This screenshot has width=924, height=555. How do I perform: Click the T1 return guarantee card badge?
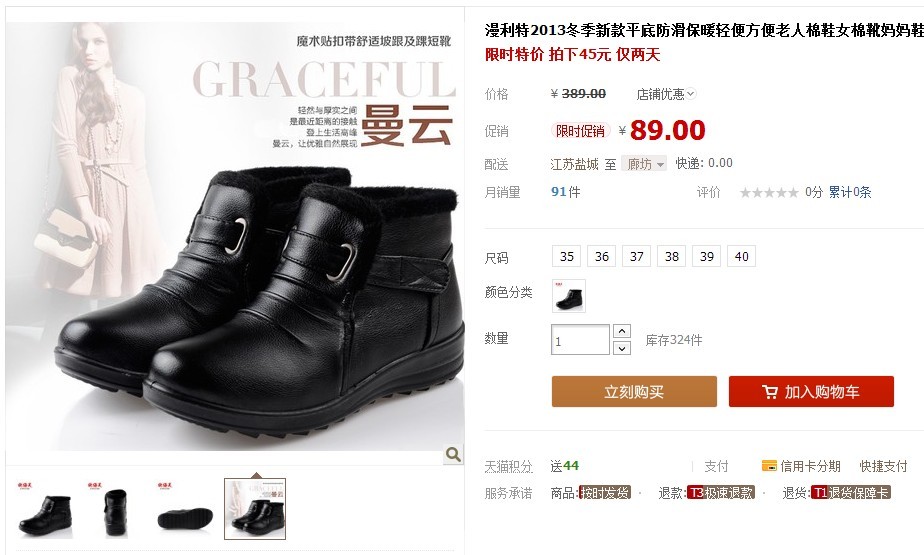click(850, 493)
